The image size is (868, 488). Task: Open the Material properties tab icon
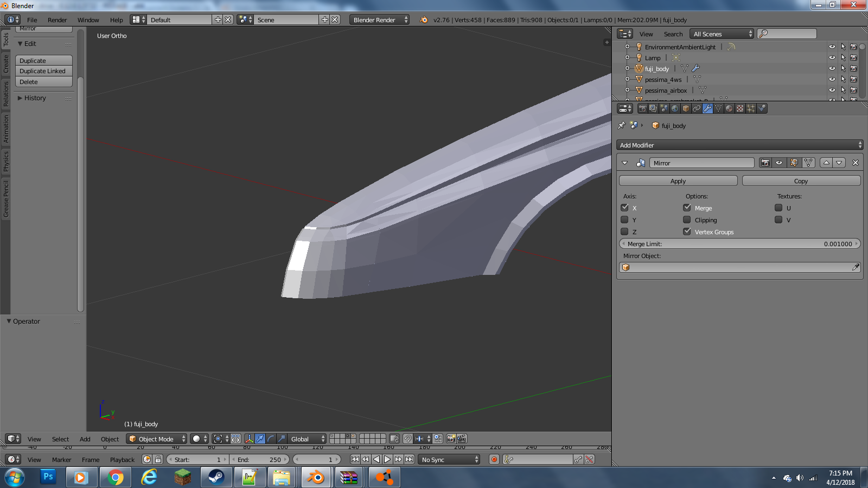729,108
